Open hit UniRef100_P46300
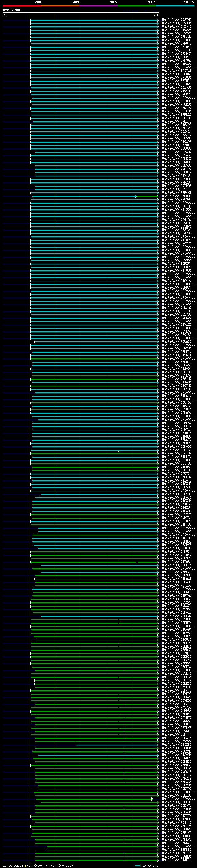This screenshot has height=868, width=197. 177,64
